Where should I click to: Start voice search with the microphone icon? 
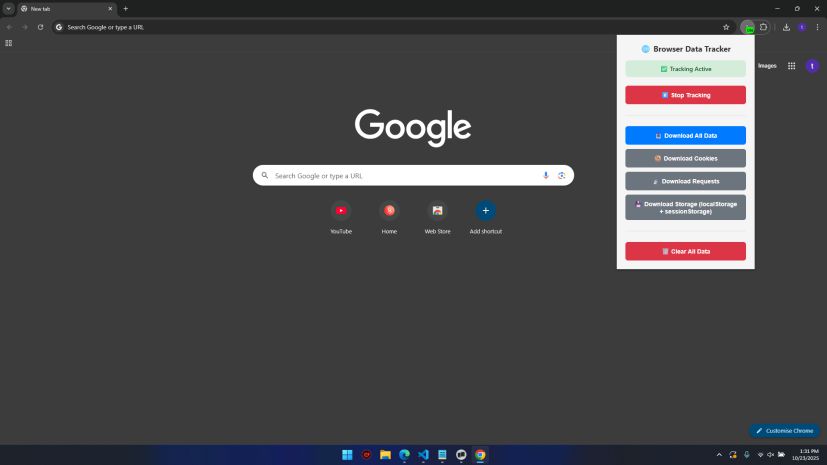tap(546, 176)
